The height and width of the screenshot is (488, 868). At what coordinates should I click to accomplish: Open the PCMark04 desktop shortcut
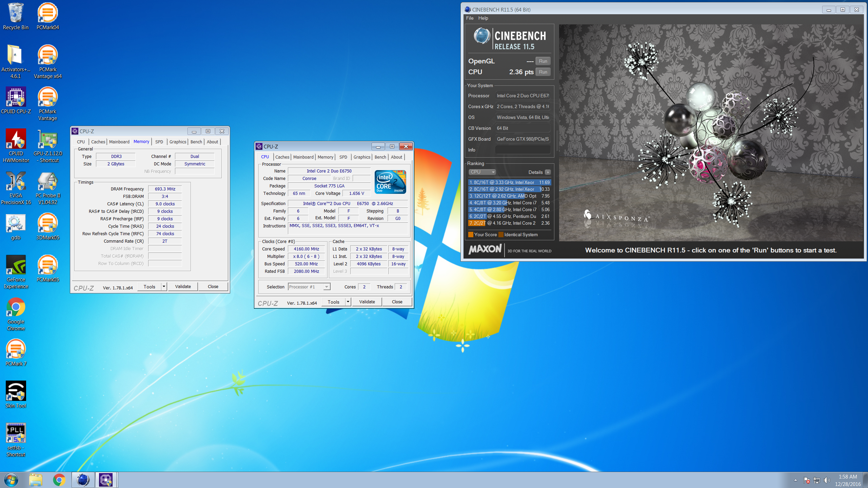(x=47, y=16)
